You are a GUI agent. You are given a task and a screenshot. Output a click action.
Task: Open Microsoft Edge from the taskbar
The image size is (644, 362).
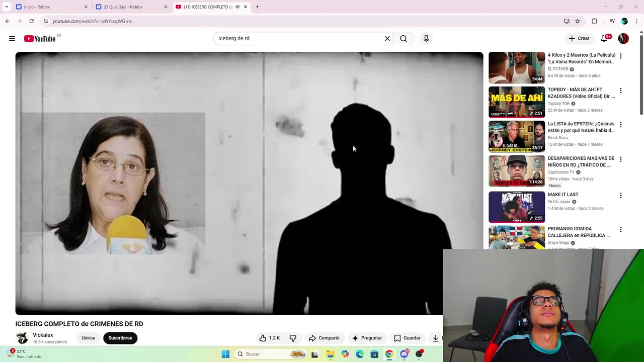(x=360, y=354)
